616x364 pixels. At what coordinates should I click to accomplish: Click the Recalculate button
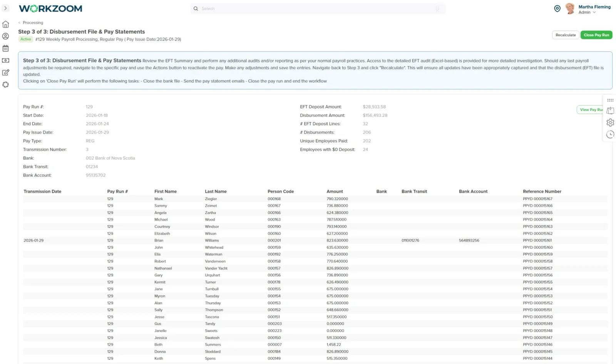pos(566,35)
